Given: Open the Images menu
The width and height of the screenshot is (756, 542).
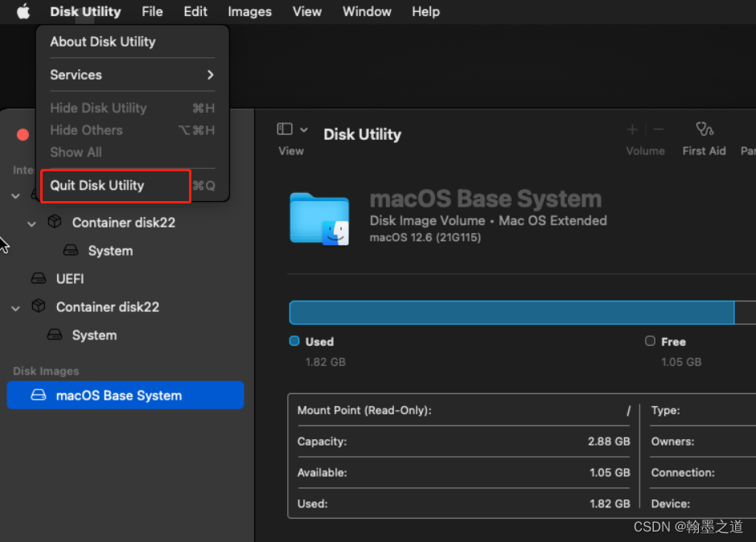Looking at the screenshot, I should point(250,11).
